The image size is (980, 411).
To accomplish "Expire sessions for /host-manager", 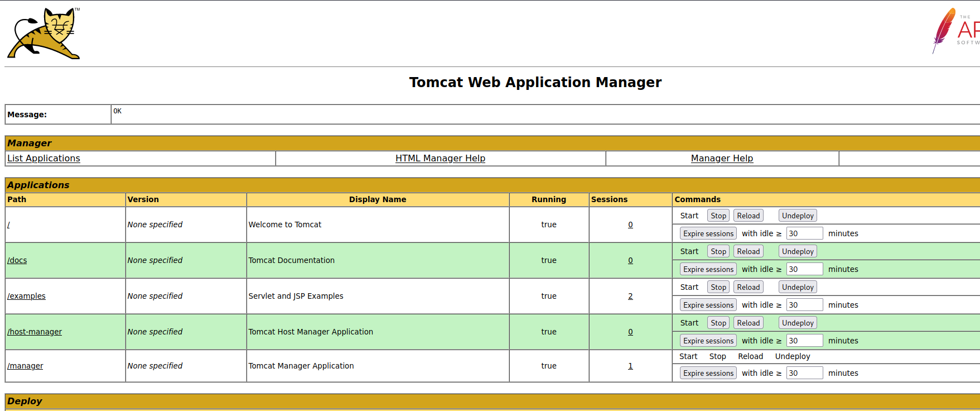I will 708,341.
